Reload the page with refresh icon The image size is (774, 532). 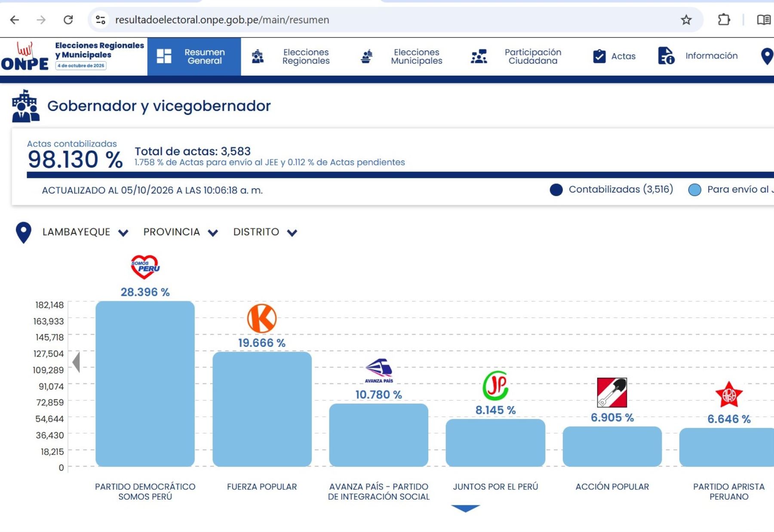(x=68, y=20)
